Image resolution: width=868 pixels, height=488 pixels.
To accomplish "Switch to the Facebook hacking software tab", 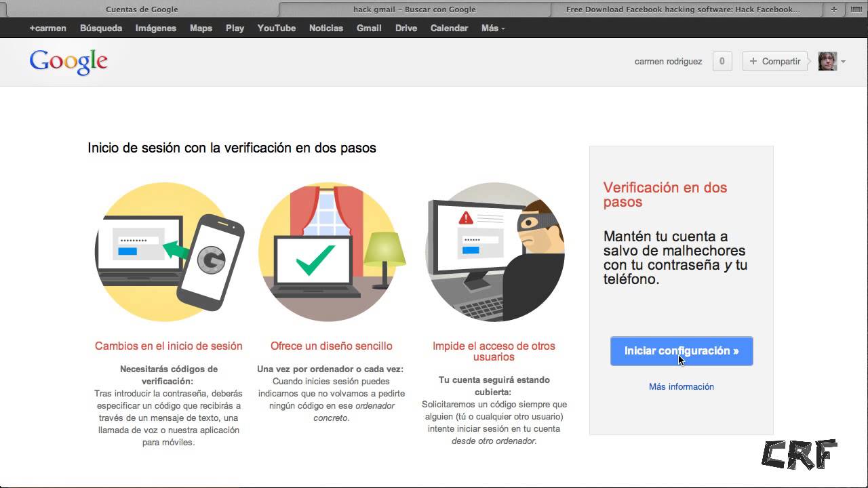I will tap(683, 9).
